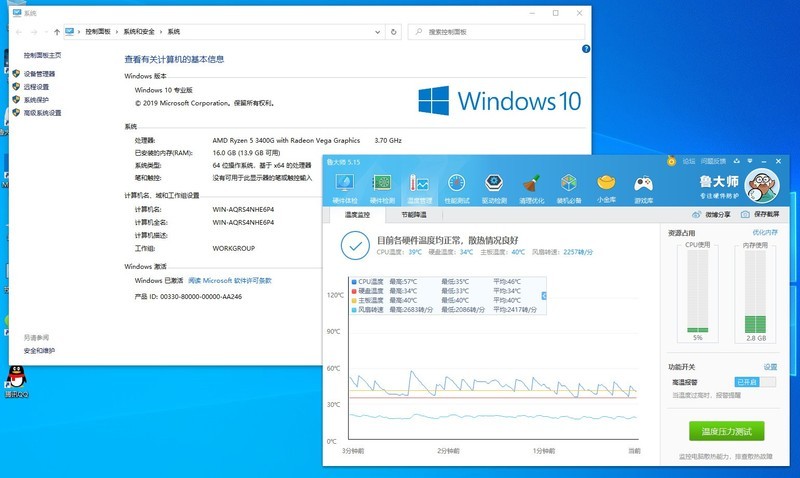This screenshot has height=478, width=800.
Task: Open 腾讯QQ desktop icon
Action: pyautogui.click(x=16, y=381)
